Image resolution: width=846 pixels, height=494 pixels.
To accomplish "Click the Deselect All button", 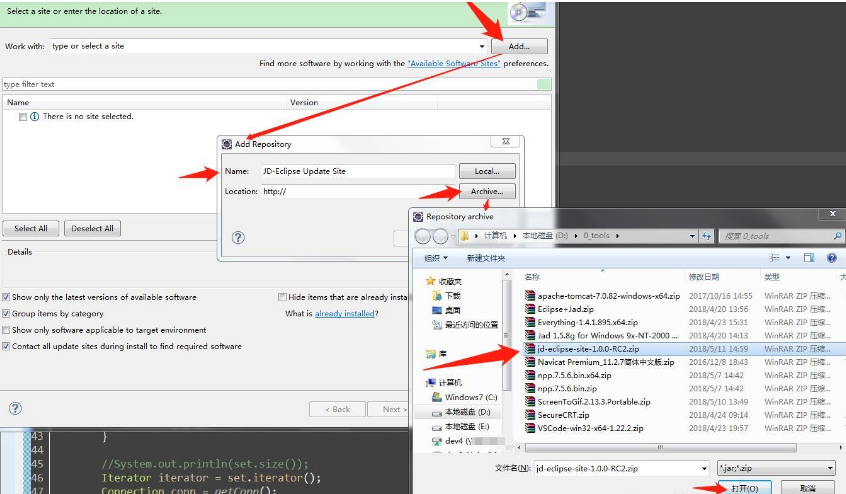I will (x=92, y=228).
